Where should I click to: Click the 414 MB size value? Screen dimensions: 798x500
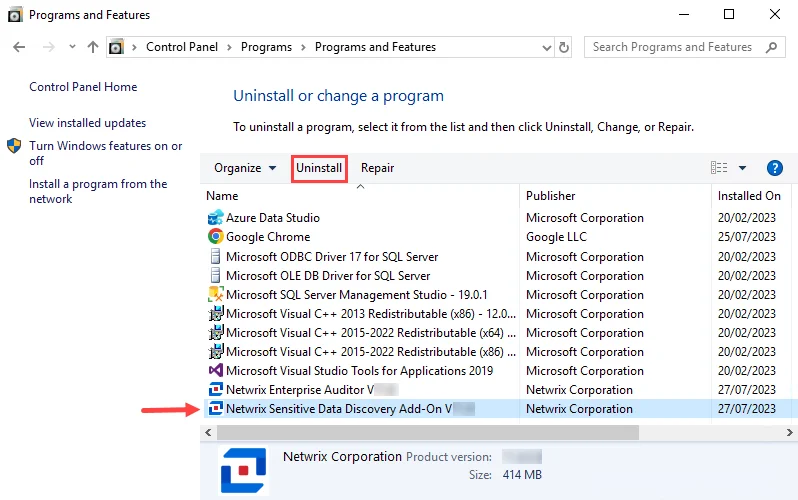[x=522, y=475]
